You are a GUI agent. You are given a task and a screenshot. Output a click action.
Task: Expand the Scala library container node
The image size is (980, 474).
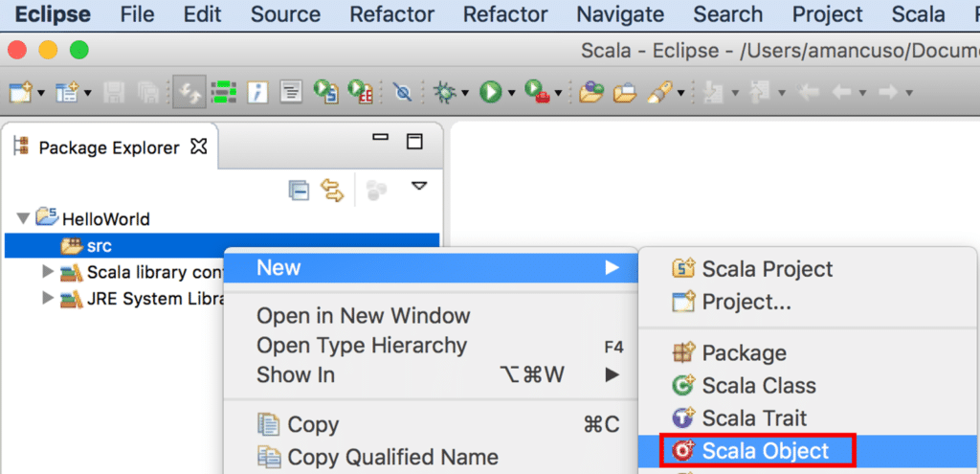(48, 271)
